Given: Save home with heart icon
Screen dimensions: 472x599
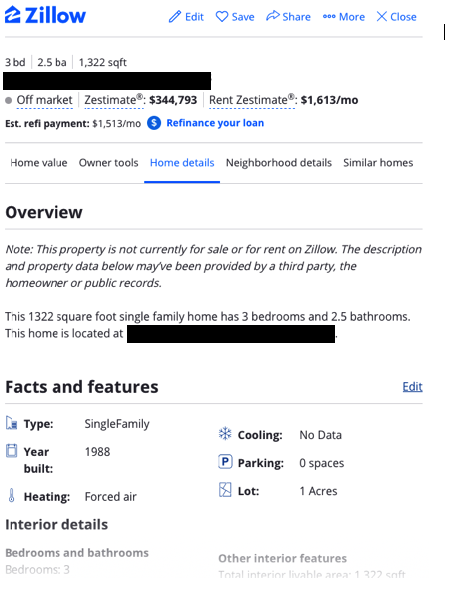Looking at the screenshot, I should click(x=222, y=17).
